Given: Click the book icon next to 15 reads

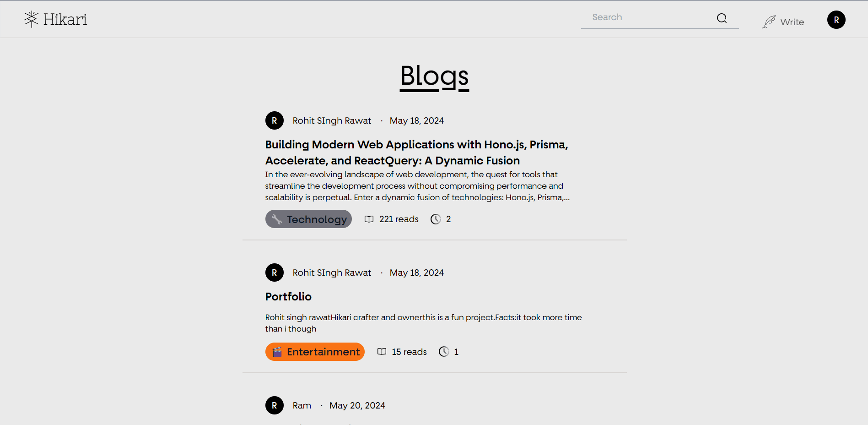Looking at the screenshot, I should pos(382,352).
